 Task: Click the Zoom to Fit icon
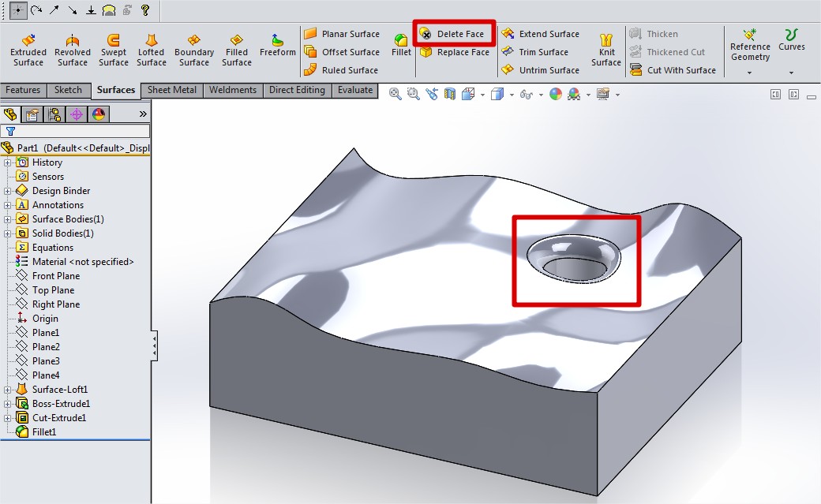pos(396,95)
